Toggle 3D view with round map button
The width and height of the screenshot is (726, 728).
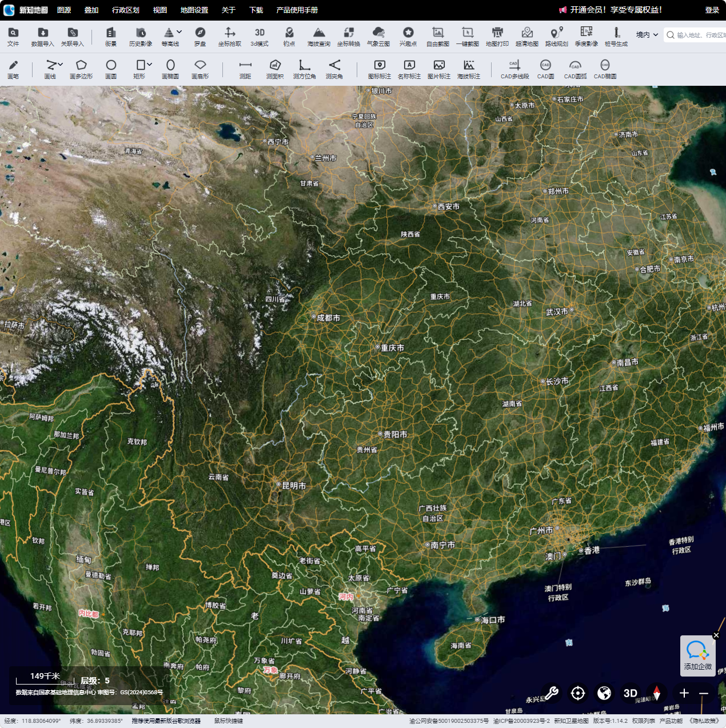tap(631, 693)
